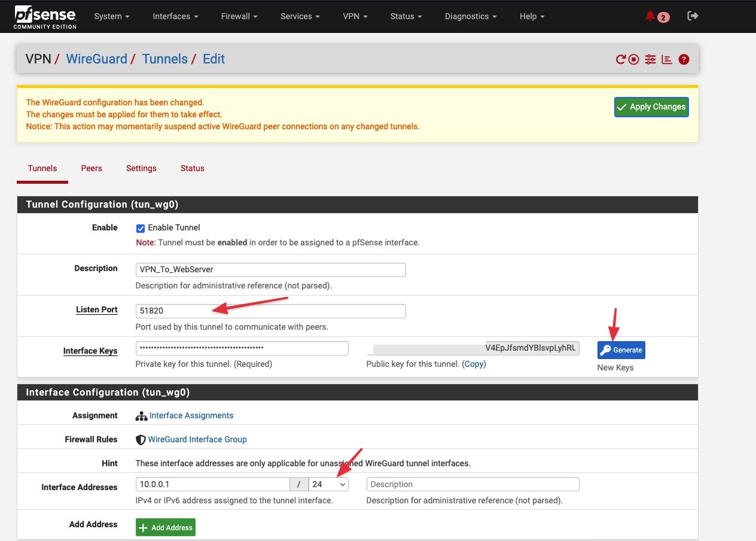
Task: Expand the Firewall menu
Action: click(x=239, y=16)
